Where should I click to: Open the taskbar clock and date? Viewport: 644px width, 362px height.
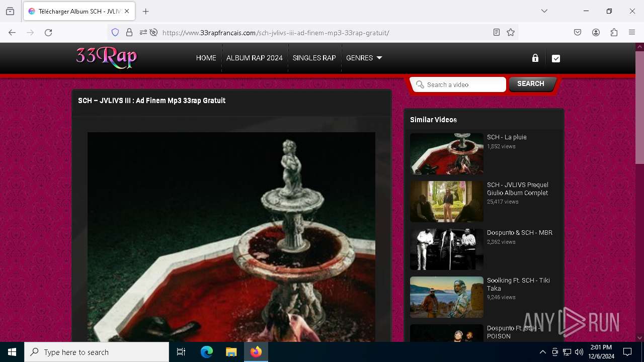(x=601, y=352)
